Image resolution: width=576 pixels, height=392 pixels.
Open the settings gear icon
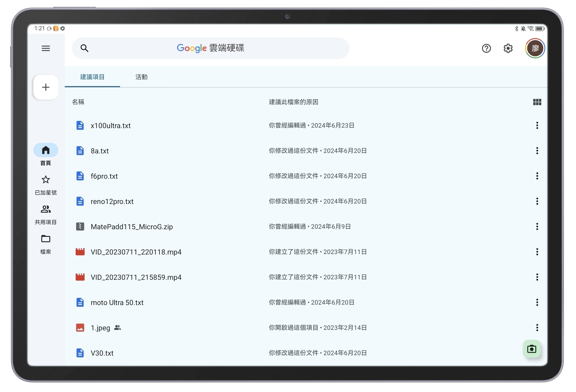508,48
